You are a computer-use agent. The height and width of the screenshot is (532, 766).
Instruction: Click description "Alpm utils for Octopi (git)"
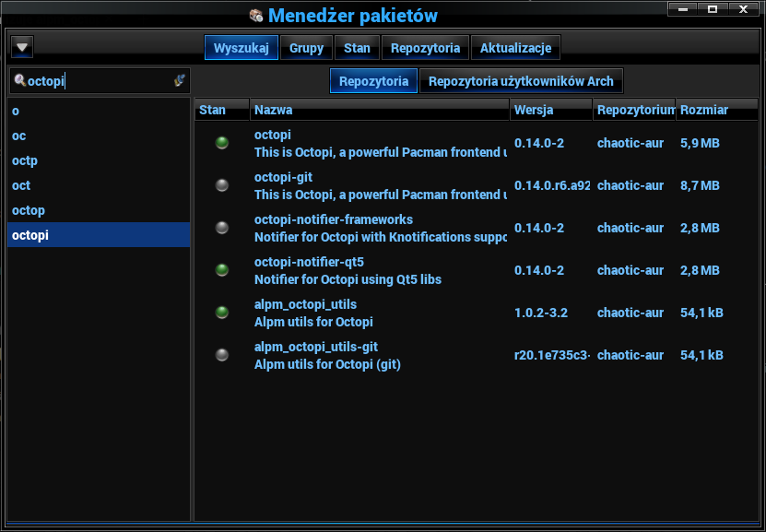pos(327,364)
